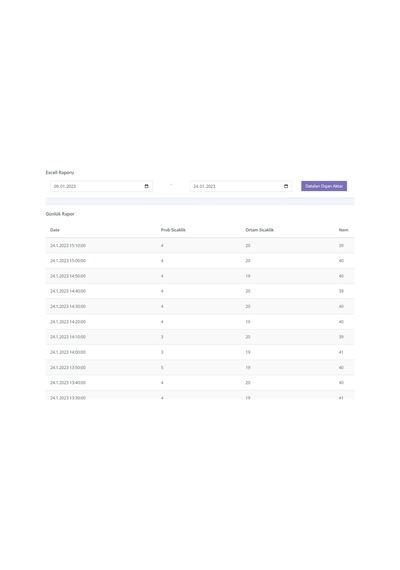
Task: Select the 24.1.2023 14:20:00 date cell
Action: tap(68, 322)
